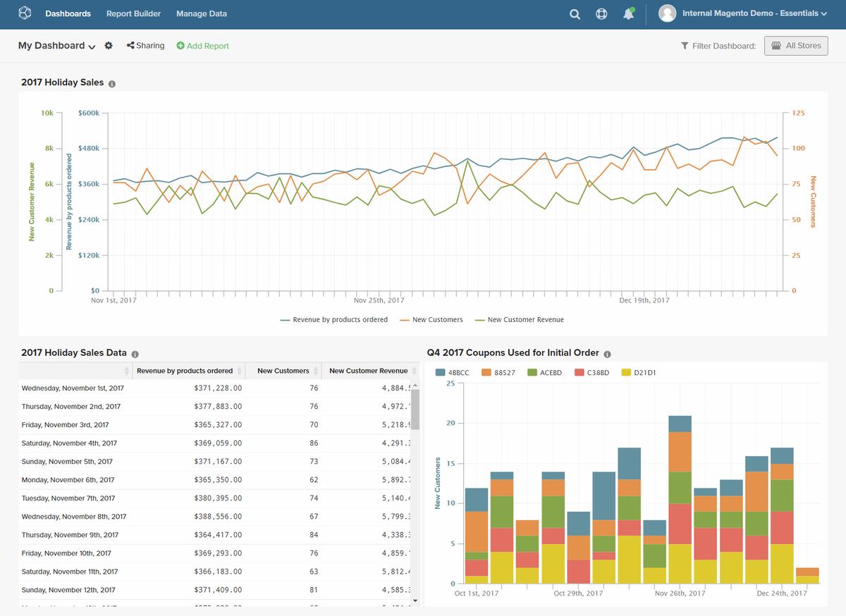Click the info icon beside Q4 2017 Coupons chart
This screenshot has height=616, width=846.
coord(606,353)
